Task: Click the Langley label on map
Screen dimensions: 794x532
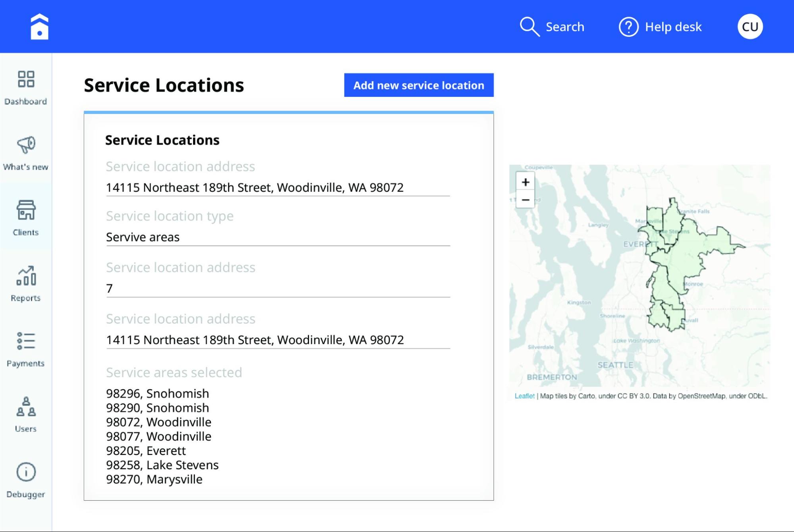Action: tap(598, 225)
